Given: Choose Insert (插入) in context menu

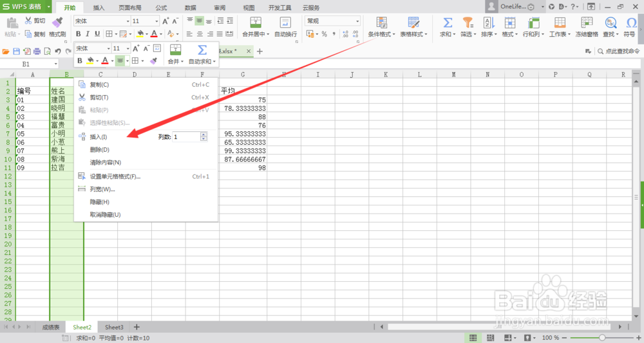Looking at the screenshot, I should coord(98,136).
